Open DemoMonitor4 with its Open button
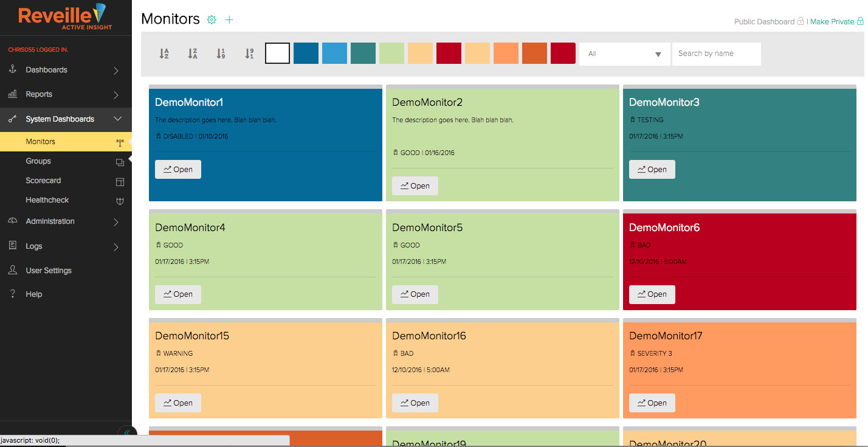 (x=178, y=294)
